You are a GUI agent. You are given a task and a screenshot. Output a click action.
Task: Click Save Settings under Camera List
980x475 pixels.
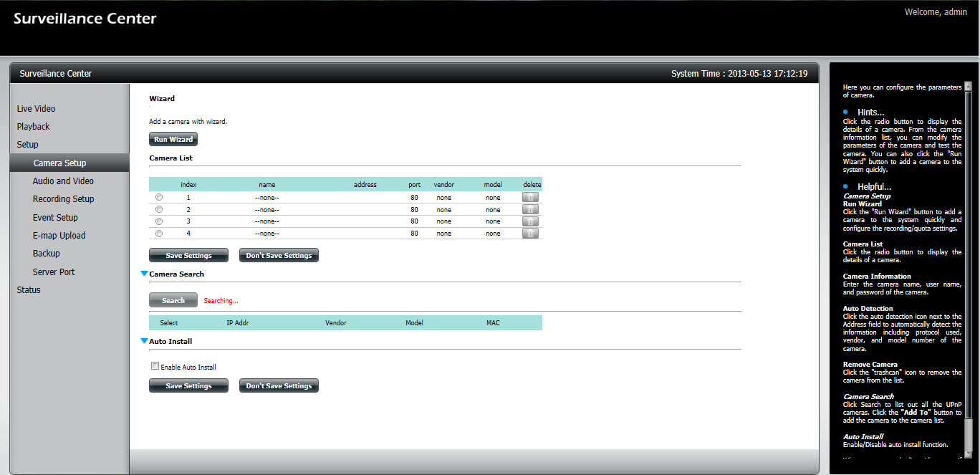(188, 255)
